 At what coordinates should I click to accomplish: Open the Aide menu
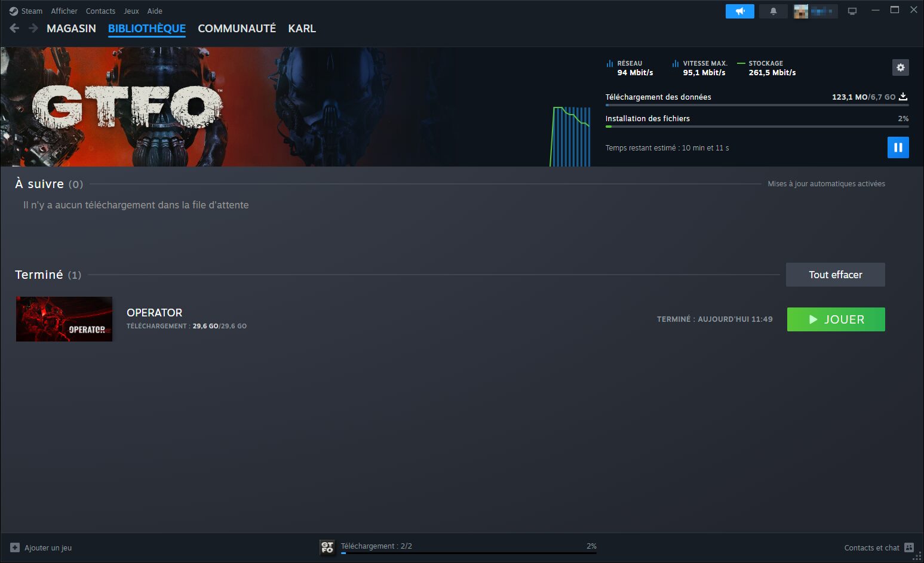pos(155,11)
